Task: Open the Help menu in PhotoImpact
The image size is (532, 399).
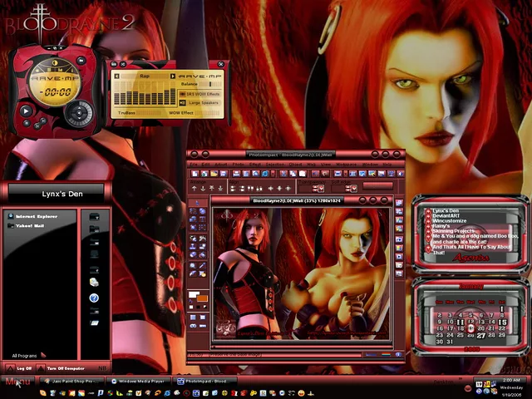Action: click(x=387, y=165)
